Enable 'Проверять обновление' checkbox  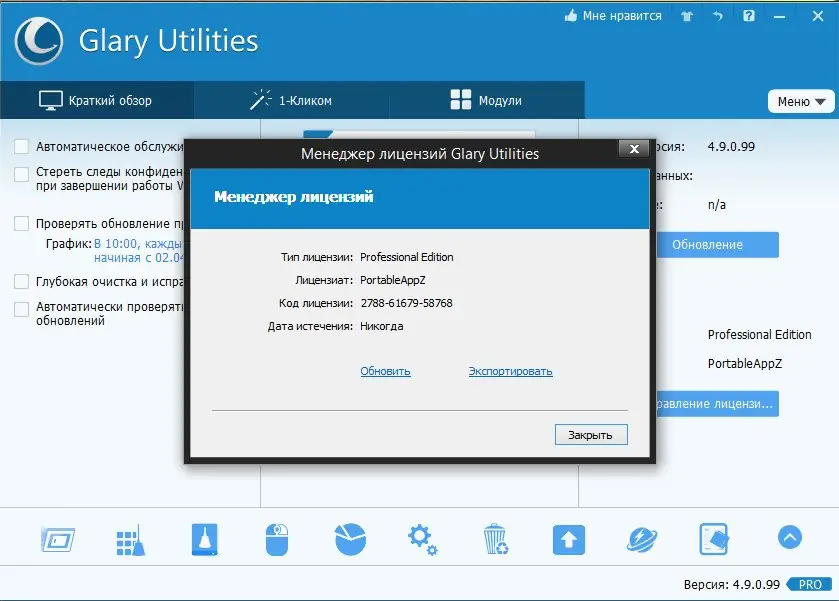[21, 224]
